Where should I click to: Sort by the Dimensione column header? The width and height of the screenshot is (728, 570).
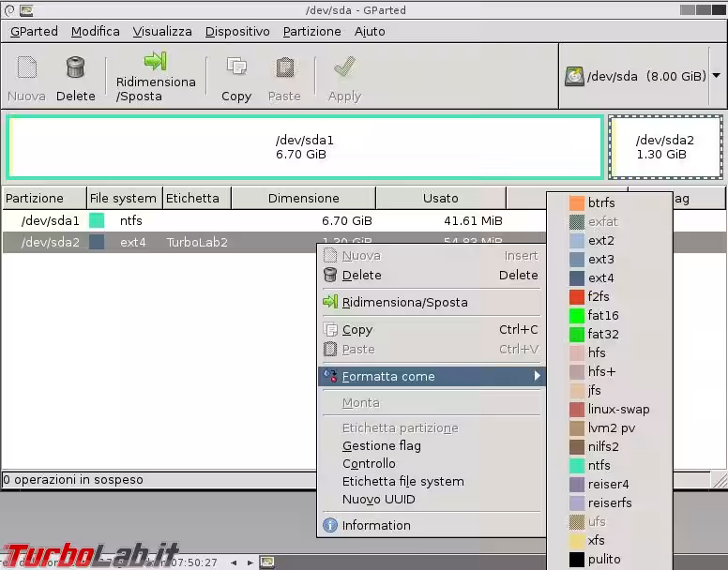pos(303,199)
